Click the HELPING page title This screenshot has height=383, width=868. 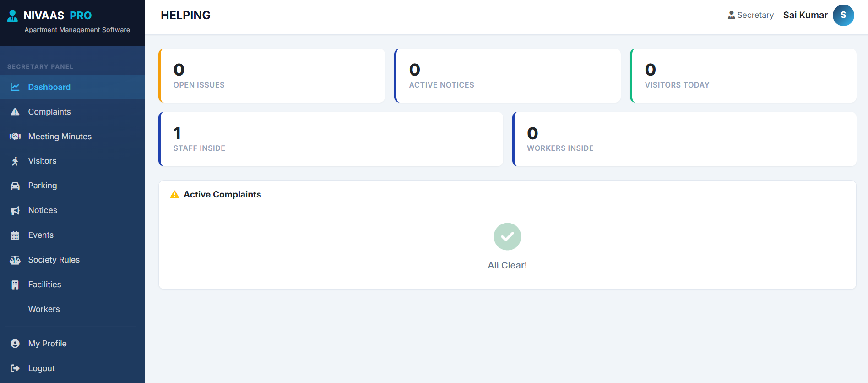pos(185,15)
